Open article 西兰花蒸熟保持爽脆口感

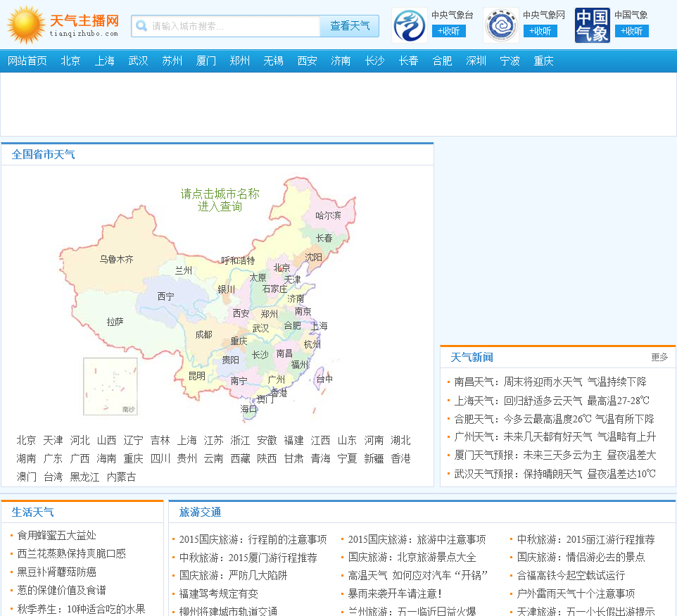pyautogui.click(x=72, y=553)
